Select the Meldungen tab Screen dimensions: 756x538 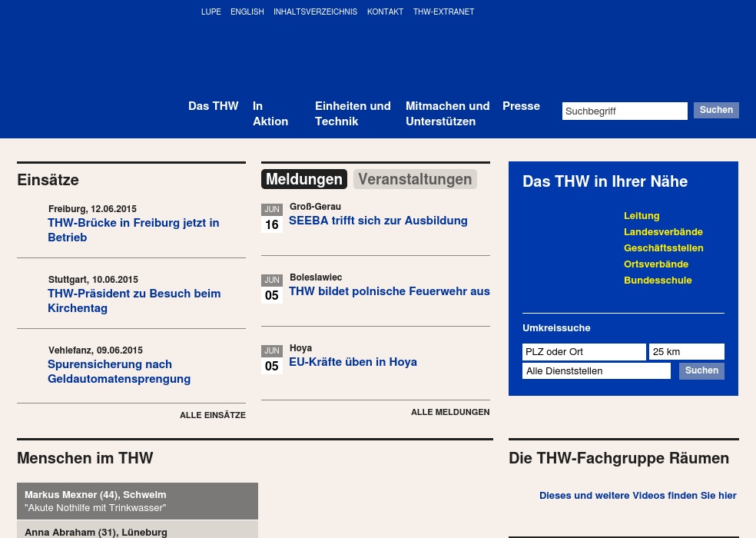pyautogui.click(x=304, y=179)
